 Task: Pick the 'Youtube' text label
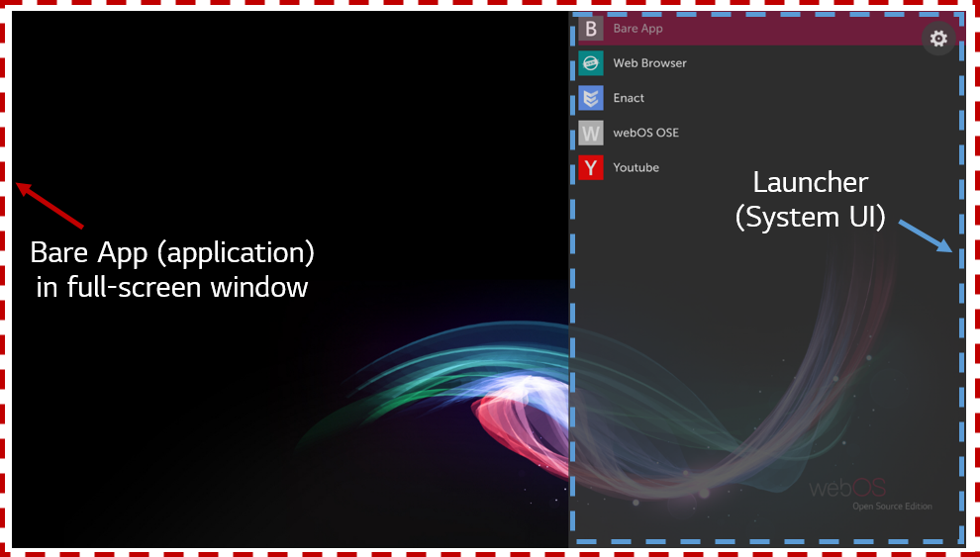[x=636, y=167]
